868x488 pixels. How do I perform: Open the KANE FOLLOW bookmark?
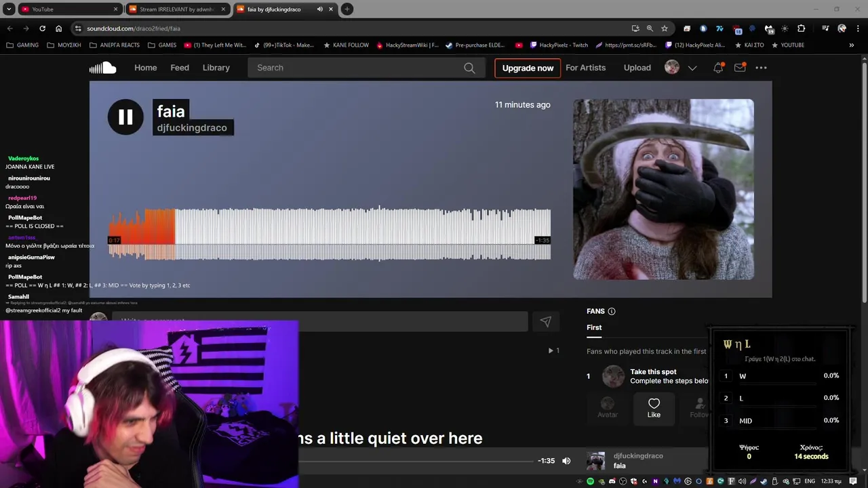click(x=346, y=45)
